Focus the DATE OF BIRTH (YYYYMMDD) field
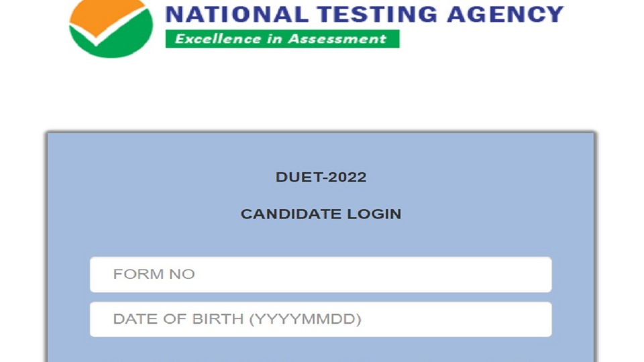The image size is (644, 362). pyautogui.click(x=321, y=319)
